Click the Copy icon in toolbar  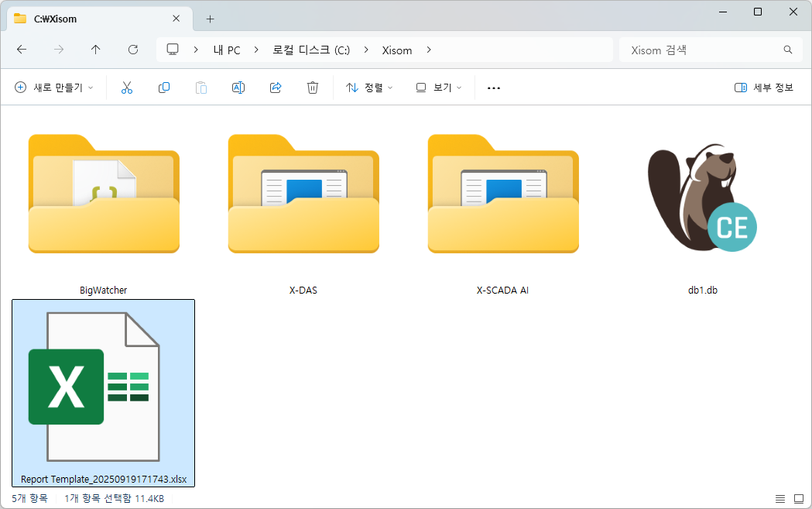164,88
